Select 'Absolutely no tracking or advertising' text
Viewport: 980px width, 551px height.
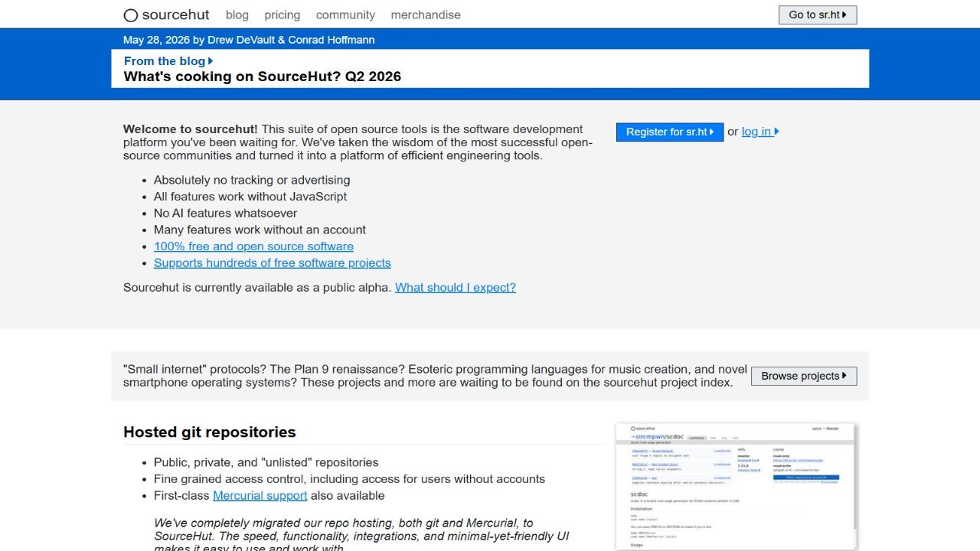pos(252,181)
